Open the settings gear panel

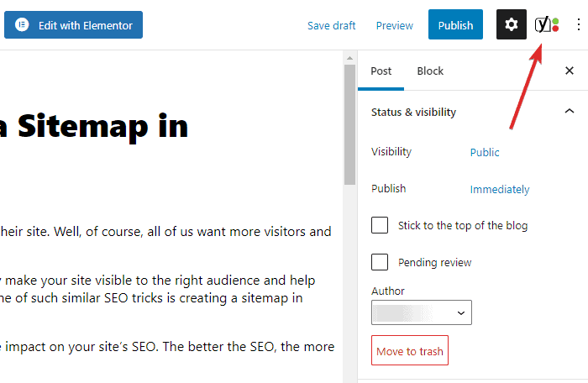[512, 25]
